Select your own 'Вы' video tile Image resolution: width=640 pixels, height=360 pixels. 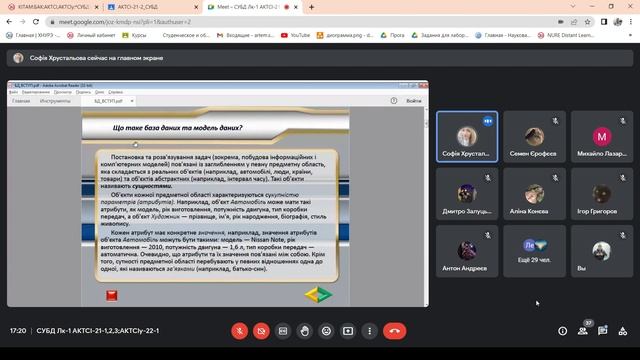(x=602, y=251)
